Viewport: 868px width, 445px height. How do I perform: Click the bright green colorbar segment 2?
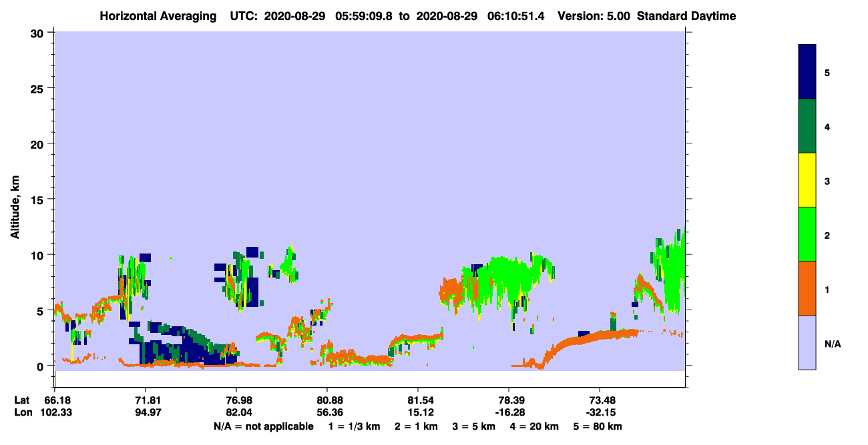[x=807, y=234]
